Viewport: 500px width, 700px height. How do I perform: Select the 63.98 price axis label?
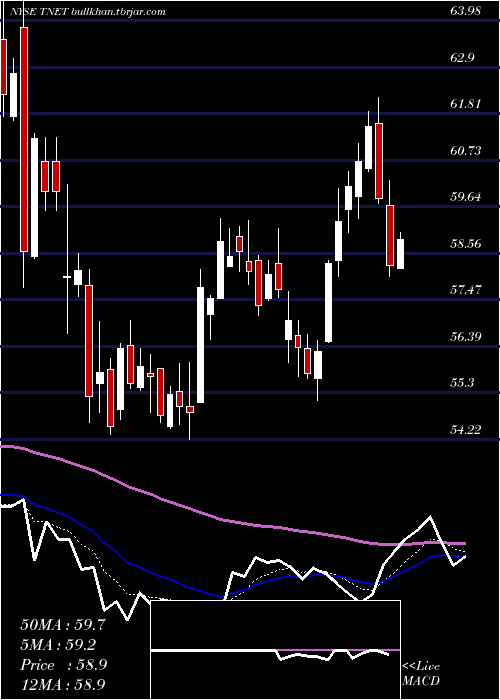(x=466, y=11)
